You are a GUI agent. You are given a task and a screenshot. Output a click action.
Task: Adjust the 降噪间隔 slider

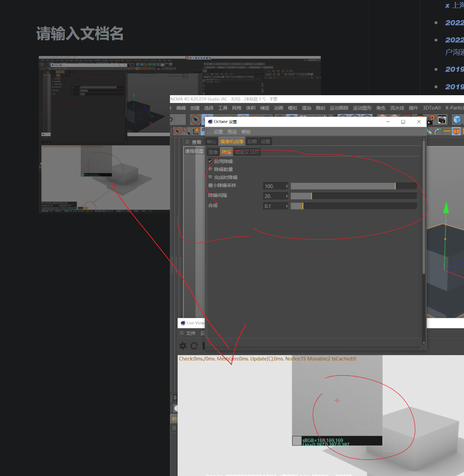click(x=354, y=196)
